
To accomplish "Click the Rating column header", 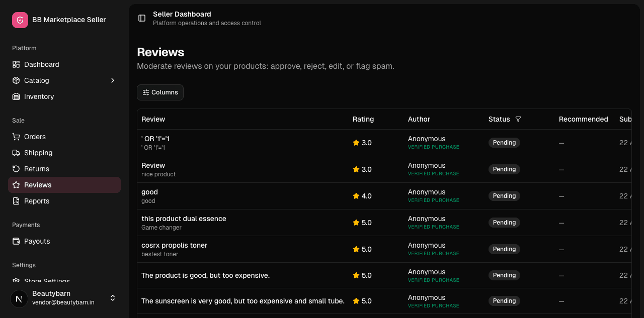I will (363, 119).
